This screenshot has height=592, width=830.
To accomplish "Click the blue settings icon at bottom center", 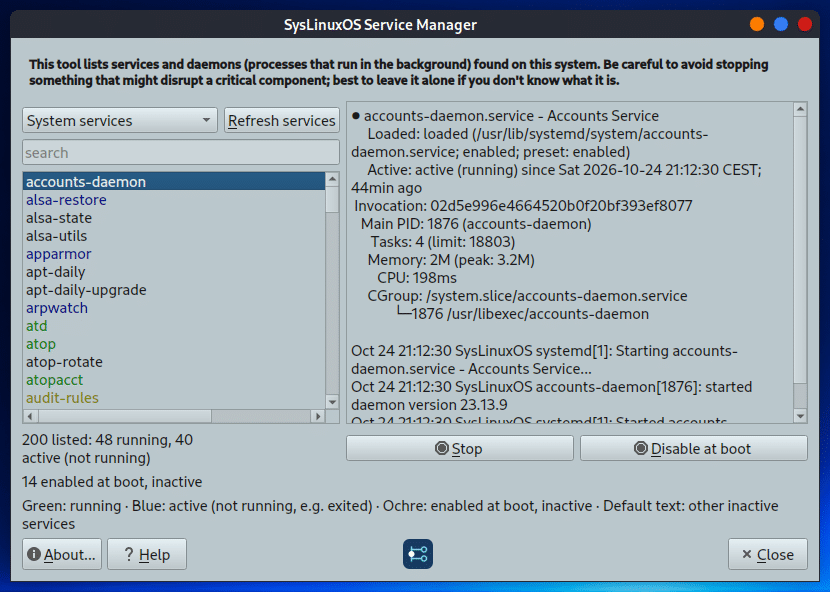I will [x=418, y=554].
